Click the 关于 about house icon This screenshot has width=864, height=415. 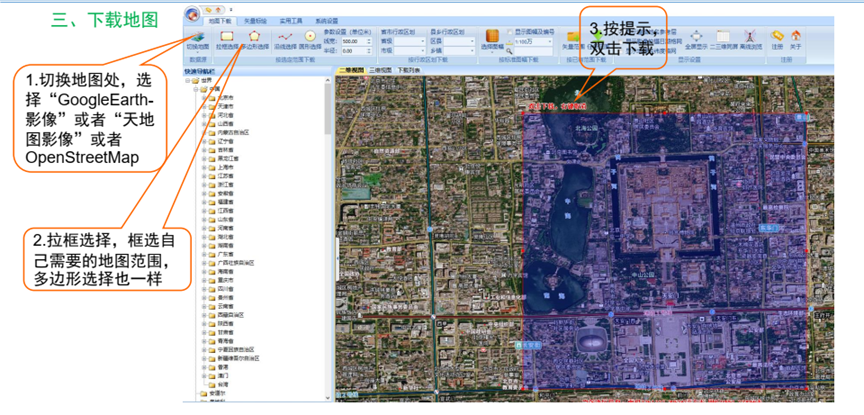(796, 35)
